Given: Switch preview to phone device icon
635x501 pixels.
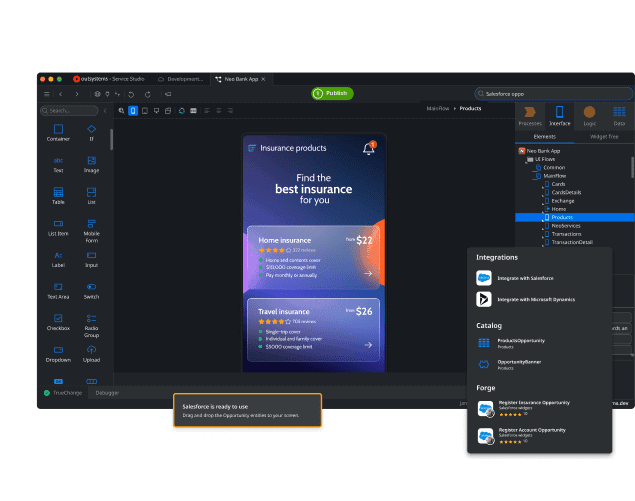Looking at the screenshot, I should (x=133, y=111).
